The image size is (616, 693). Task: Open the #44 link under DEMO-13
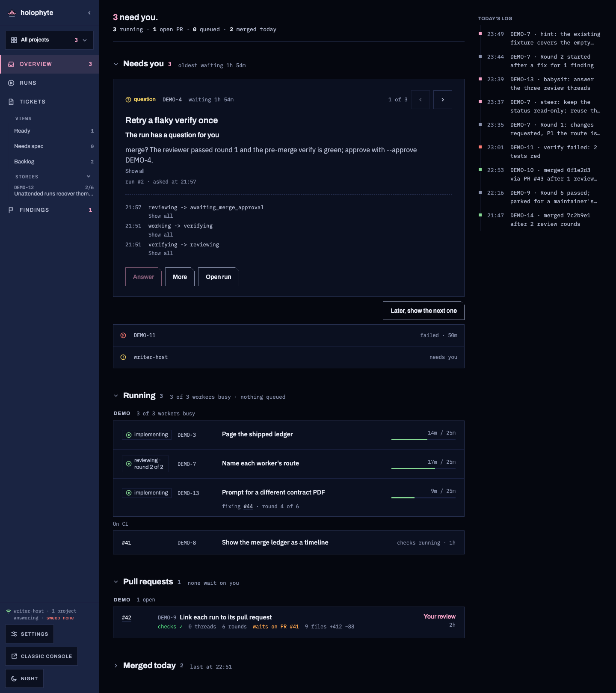[x=248, y=506]
